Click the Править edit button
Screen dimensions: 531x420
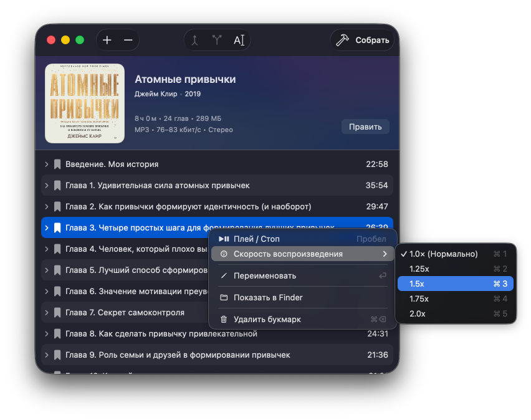coord(365,126)
